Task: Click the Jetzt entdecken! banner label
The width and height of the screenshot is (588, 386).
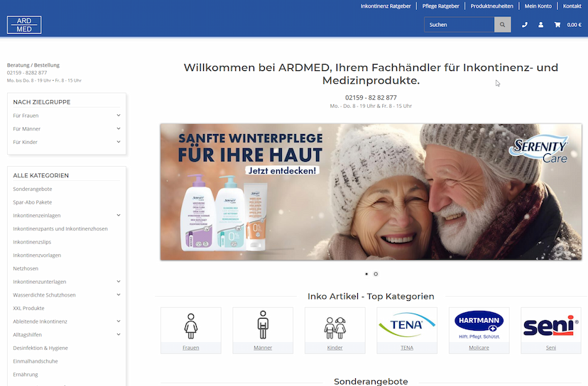Action: point(282,170)
